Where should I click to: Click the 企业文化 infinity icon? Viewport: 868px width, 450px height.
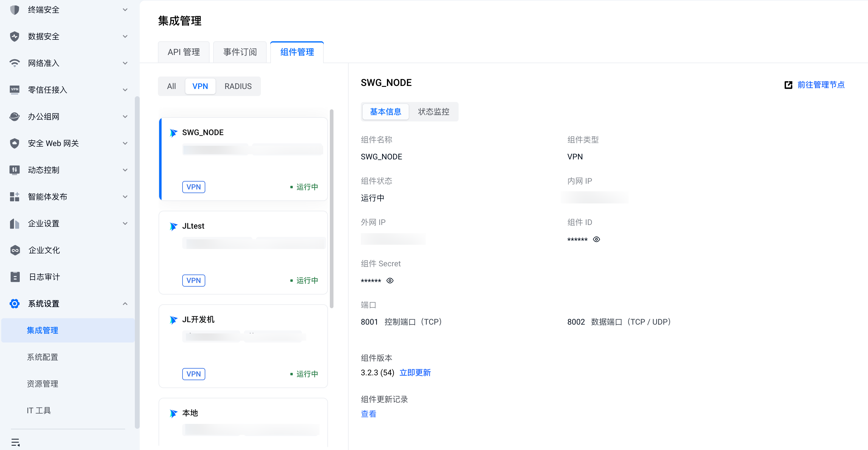(15, 250)
